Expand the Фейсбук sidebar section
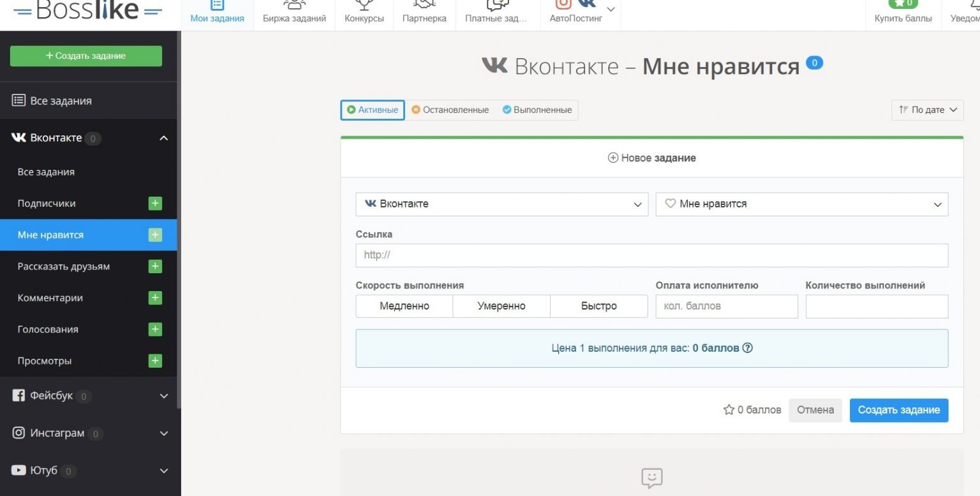This screenshot has height=496, width=980. pos(164,396)
